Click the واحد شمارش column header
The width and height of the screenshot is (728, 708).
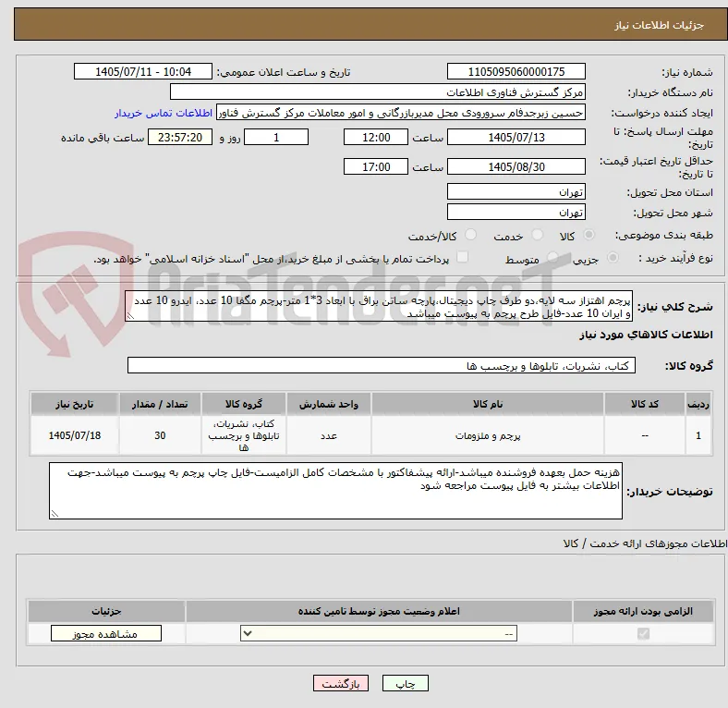pyautogui.click(x=329, y=404)
